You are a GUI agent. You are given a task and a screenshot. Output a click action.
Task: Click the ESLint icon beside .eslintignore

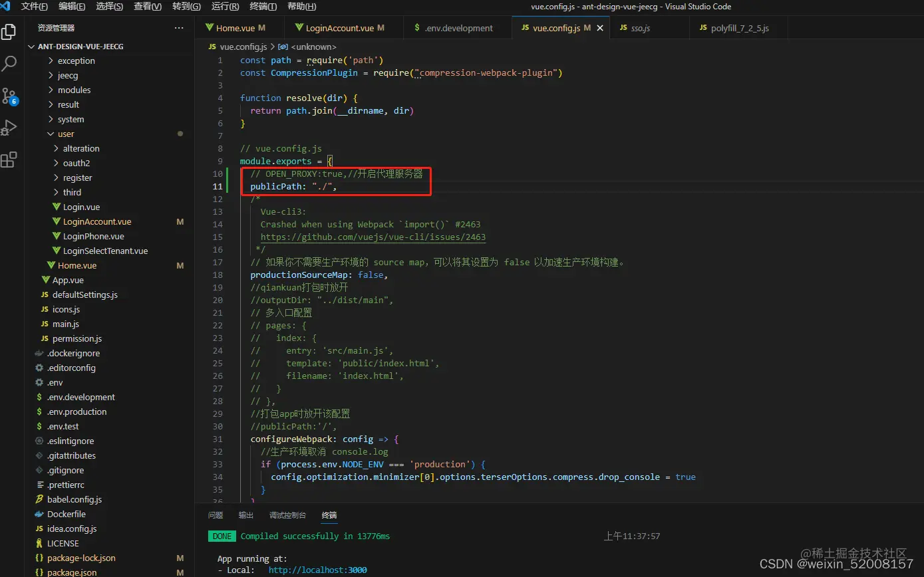(39, 441)
